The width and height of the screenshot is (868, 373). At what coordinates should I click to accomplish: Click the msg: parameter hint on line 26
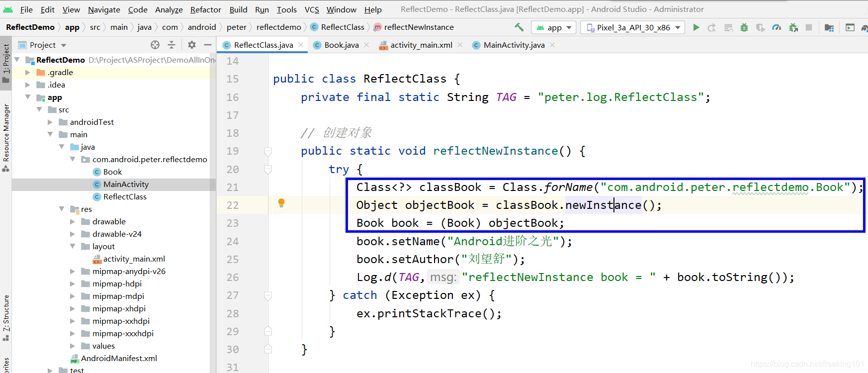click(443, 278)
